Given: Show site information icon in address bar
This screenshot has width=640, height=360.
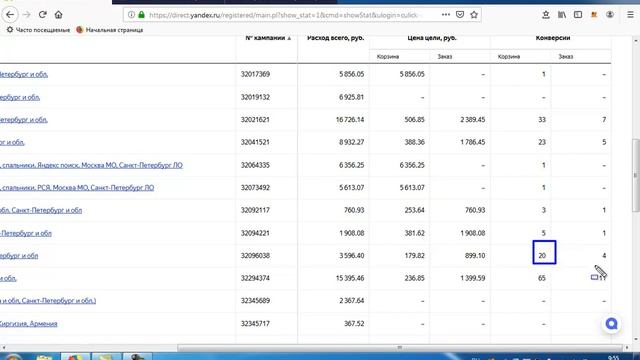Looking at the screenshot, I should click(x=131, y=15).
